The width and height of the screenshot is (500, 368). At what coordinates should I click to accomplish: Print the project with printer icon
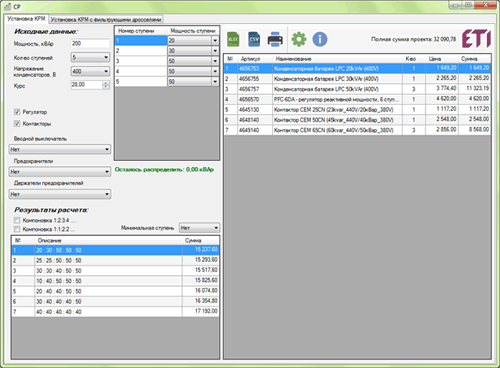tap(275, 39)
